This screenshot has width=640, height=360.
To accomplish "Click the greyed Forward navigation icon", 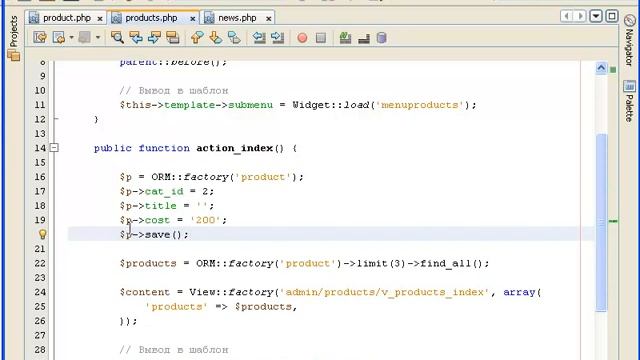I will click(85, 38).
